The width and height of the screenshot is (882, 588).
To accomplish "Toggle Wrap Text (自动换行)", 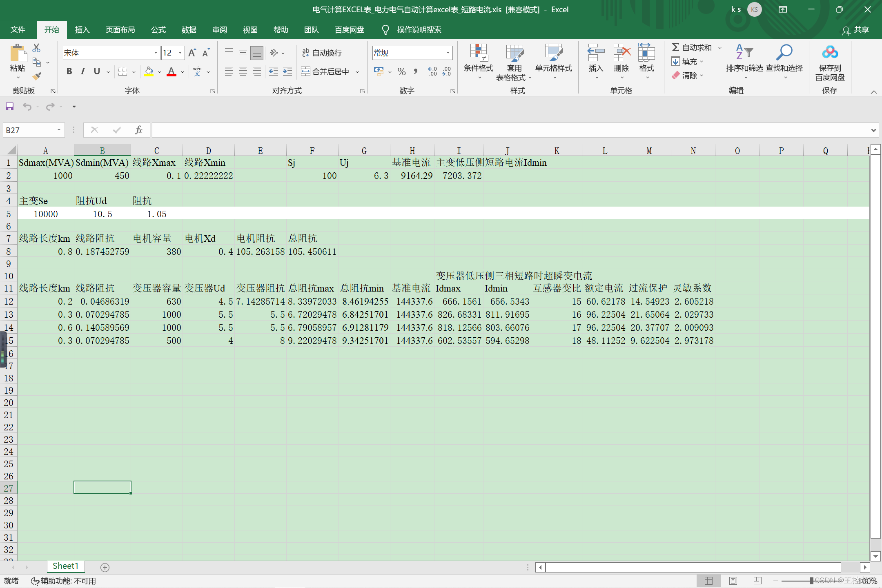I will tap(322, 53).
